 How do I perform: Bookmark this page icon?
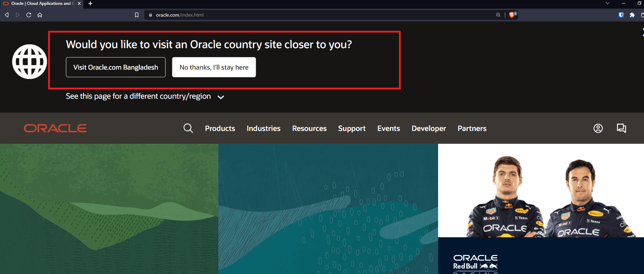pos(137,15)
